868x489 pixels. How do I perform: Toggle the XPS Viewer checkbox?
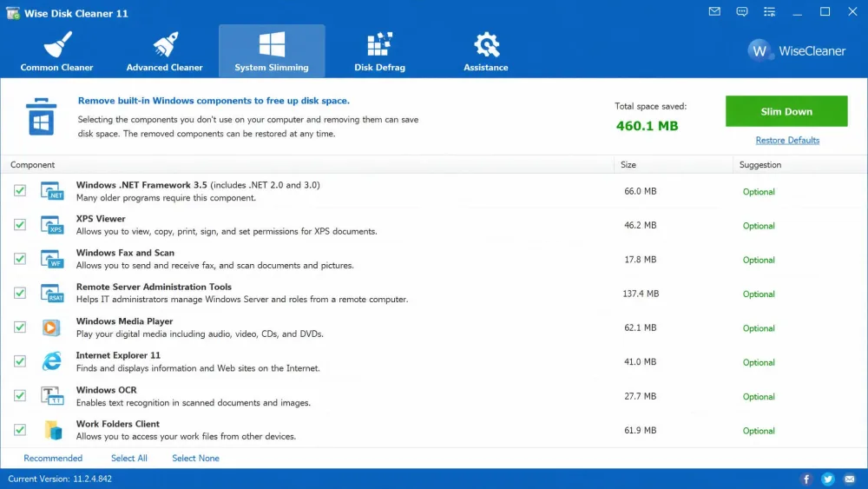[x=20, y=224]
